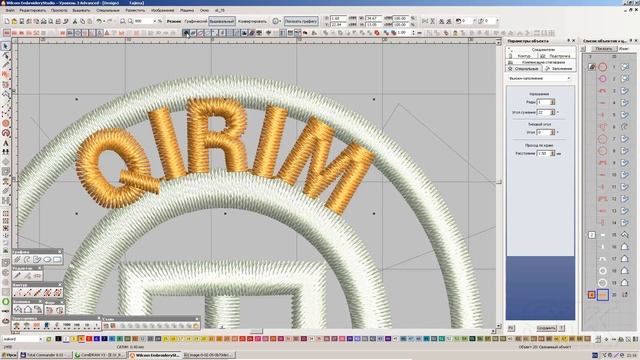Viewport: 640px width, 360px height.
Task: Click the Пуск Start button
Action: pos(9,355)
